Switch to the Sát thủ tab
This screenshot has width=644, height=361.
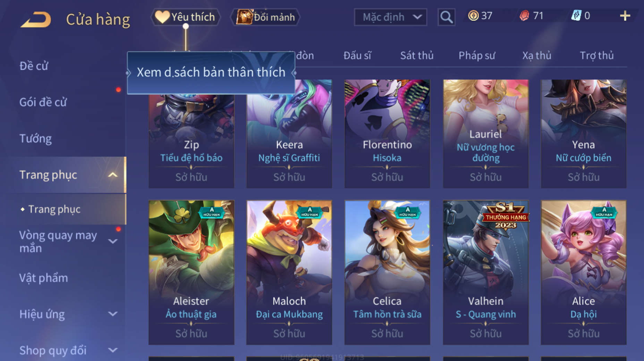[x=417, y=56]
